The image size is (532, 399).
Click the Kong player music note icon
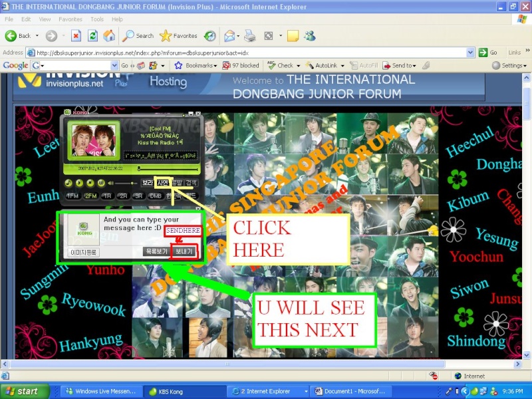(68, 184)
